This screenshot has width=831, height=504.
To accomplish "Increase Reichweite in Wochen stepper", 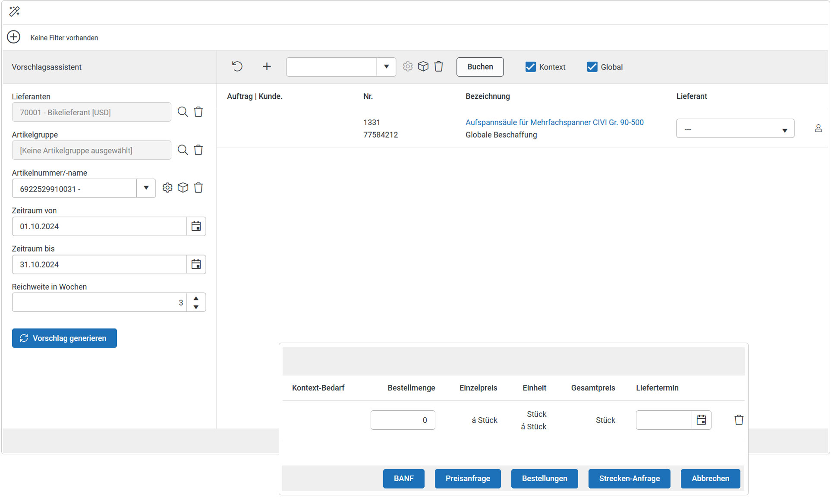I will (x=196, y=298).
